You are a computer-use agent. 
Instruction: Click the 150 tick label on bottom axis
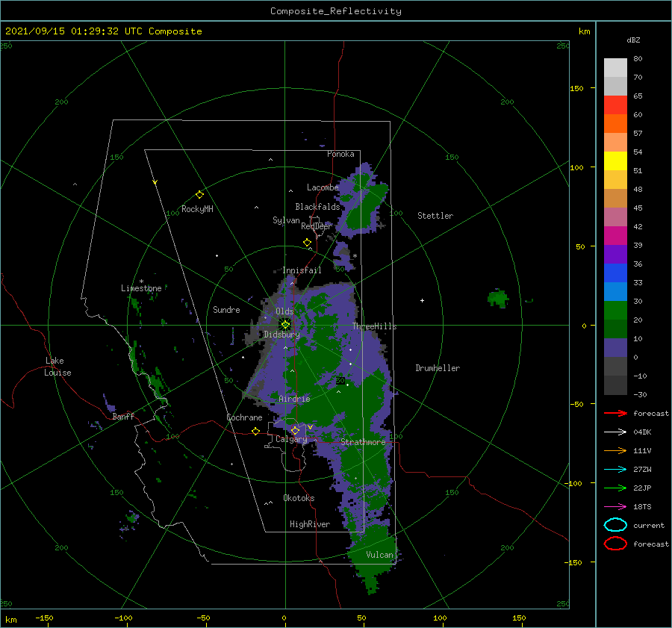click(519, 618)
